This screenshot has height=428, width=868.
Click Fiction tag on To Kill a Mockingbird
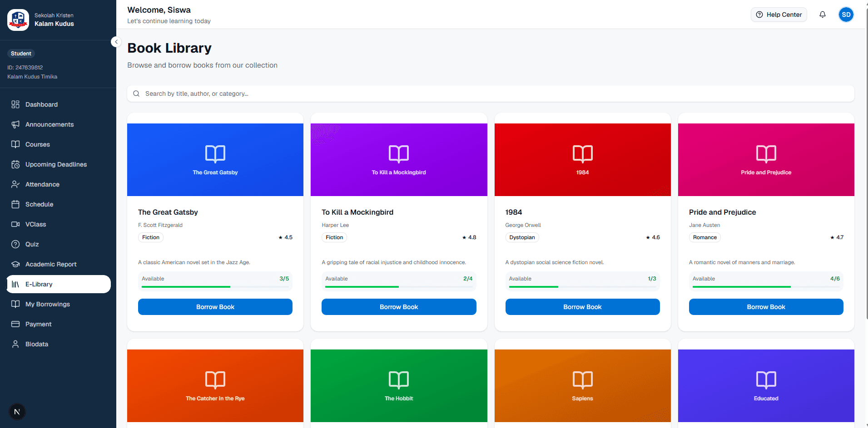point(334,237)
